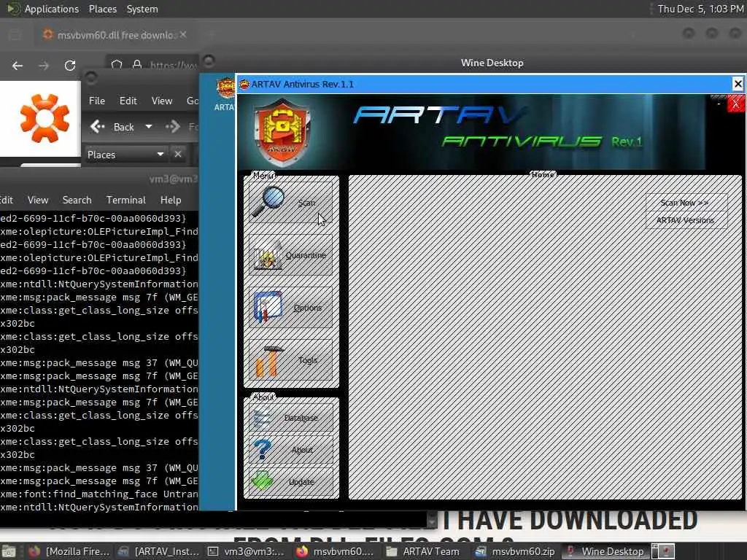747x560 pixels.
Task: Open Quarantine in the ARTAV menu
Action: point(290,254)
